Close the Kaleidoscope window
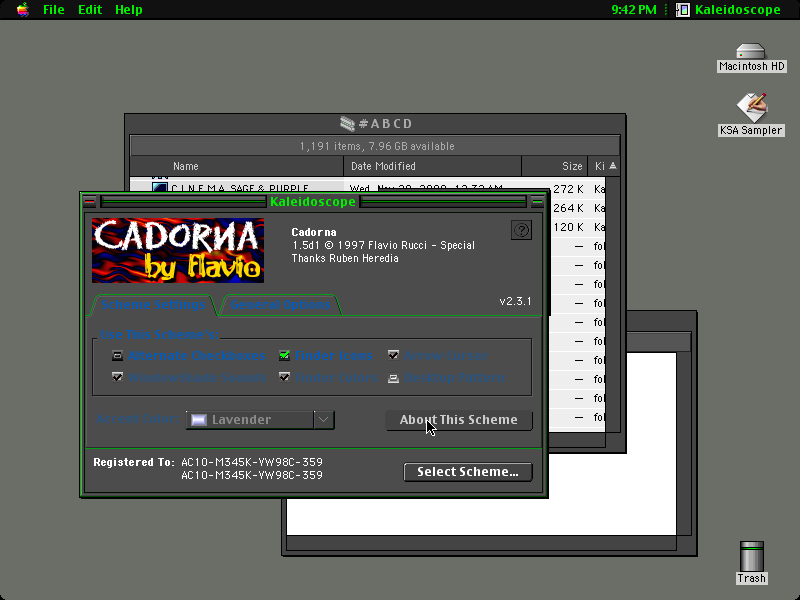The width and height of the screenshot is (800, 600). [x=89, y=202]
